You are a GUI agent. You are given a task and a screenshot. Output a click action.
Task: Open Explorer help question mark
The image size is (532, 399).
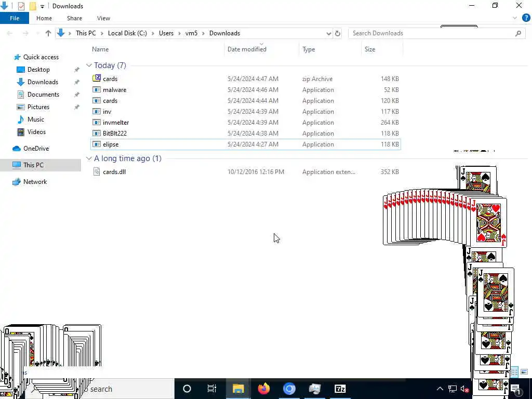(526, 18)
